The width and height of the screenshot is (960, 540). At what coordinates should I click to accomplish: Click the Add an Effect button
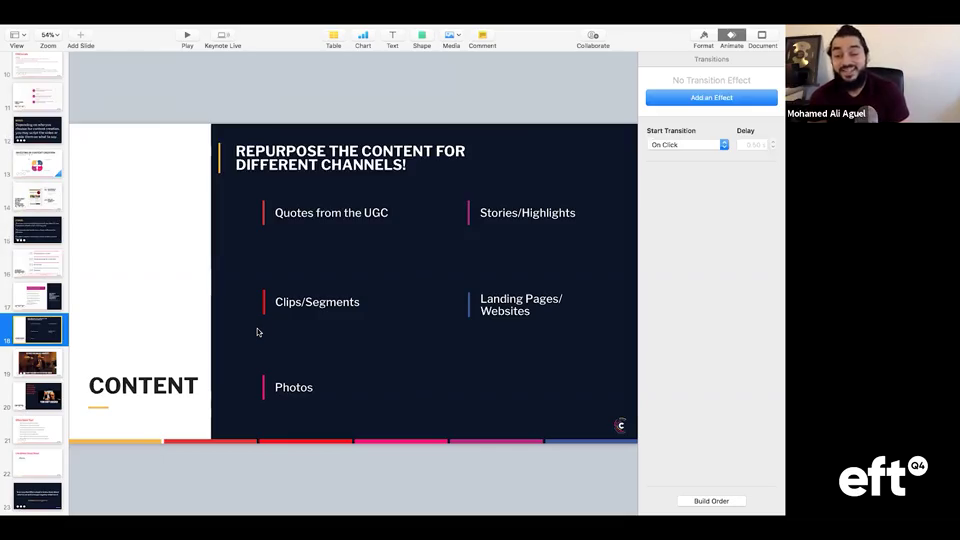coord(711,98)
